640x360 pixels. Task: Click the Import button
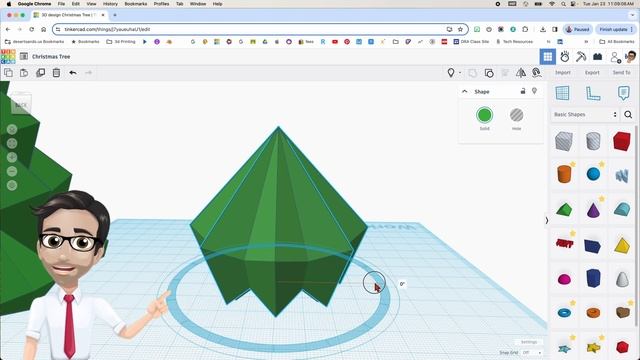point(562,73)
